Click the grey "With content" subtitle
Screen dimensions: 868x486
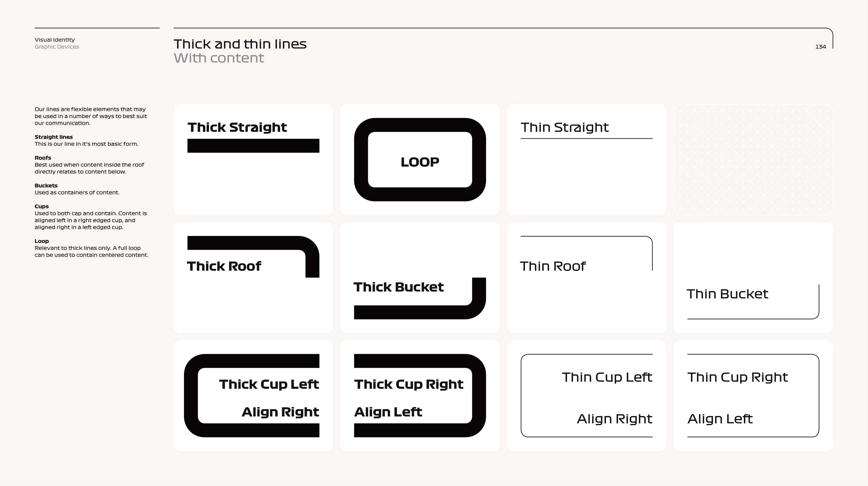[219, 58]
